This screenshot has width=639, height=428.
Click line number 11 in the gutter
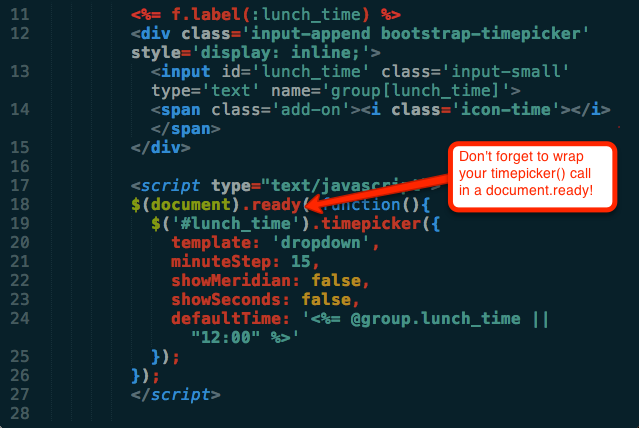(20, 15)
